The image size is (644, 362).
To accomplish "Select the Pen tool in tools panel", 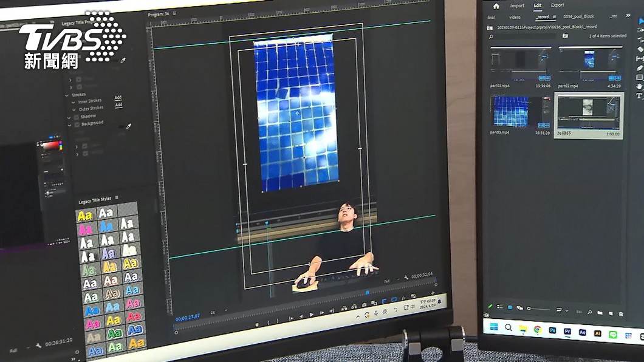I will coord(640,68).
